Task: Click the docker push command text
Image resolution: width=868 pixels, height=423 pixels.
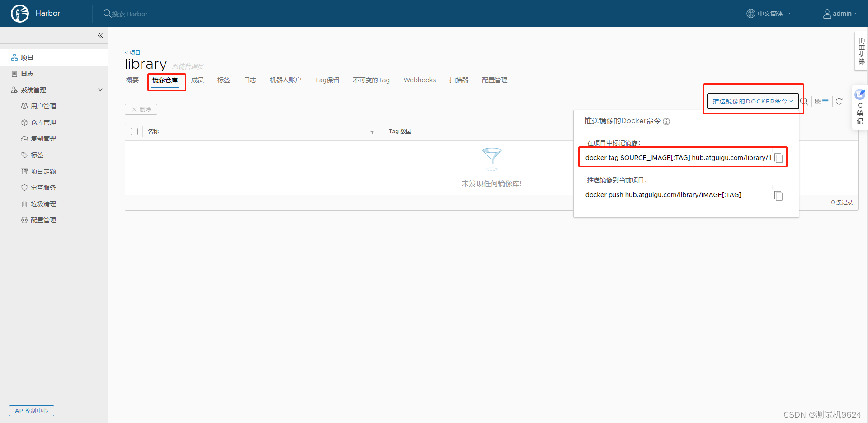Action: tap(663, 195)
